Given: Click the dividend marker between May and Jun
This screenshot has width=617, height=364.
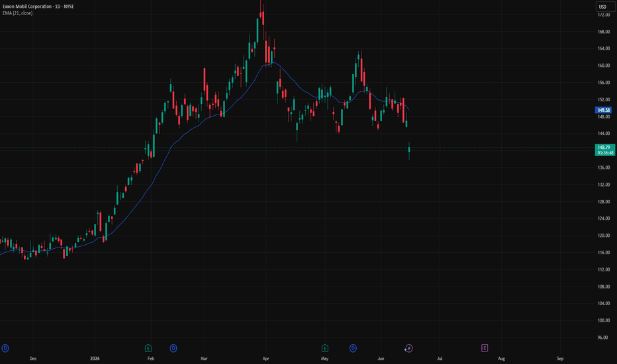Looking at the screenshot, I should 353,348.
